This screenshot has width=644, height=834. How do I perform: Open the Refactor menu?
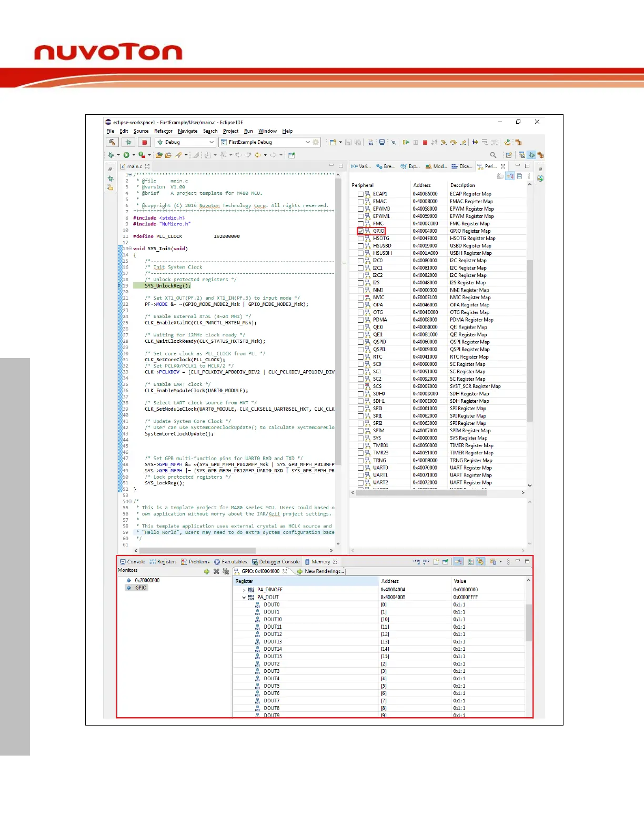163,131
